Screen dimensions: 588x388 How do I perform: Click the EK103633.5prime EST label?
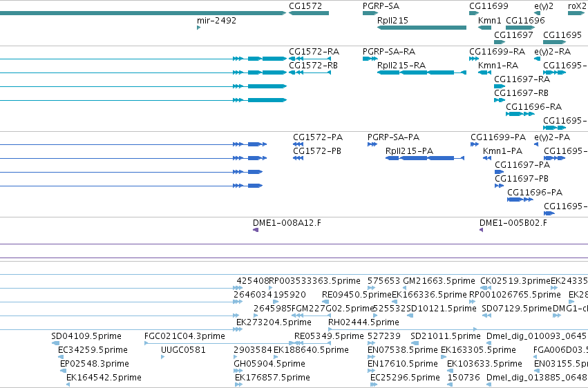pos(484,364)
